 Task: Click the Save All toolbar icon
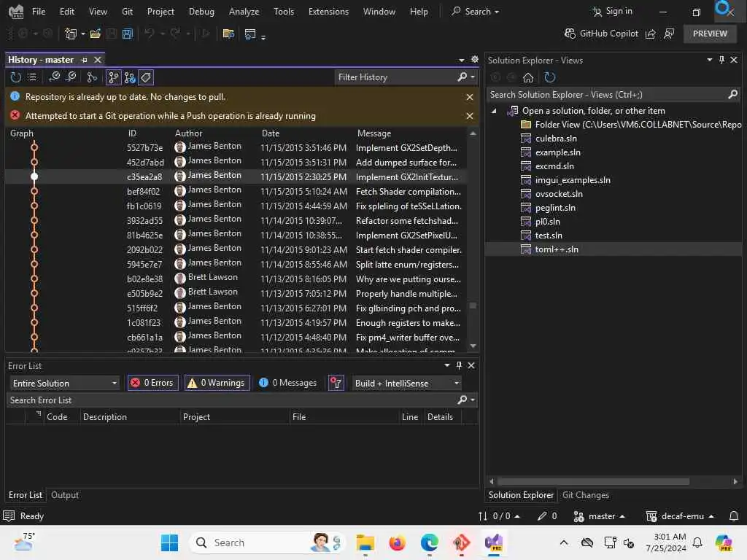tap(127, 34)
